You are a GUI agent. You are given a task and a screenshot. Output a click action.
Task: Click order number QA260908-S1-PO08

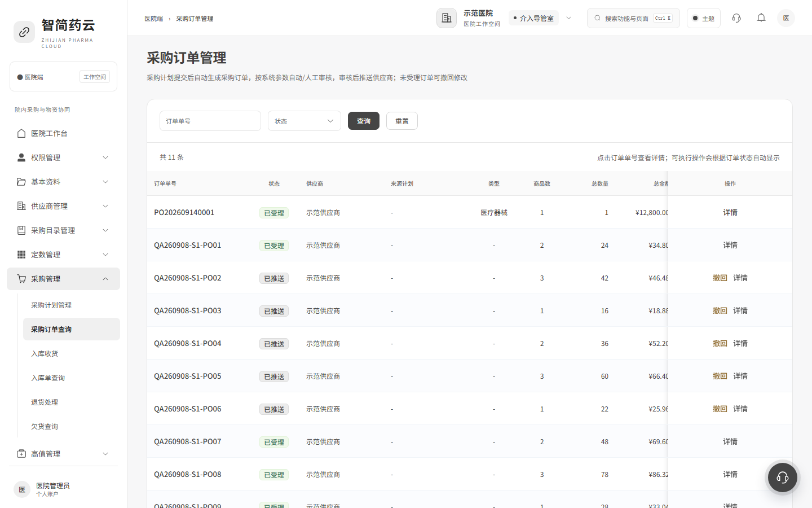[188, 474]
